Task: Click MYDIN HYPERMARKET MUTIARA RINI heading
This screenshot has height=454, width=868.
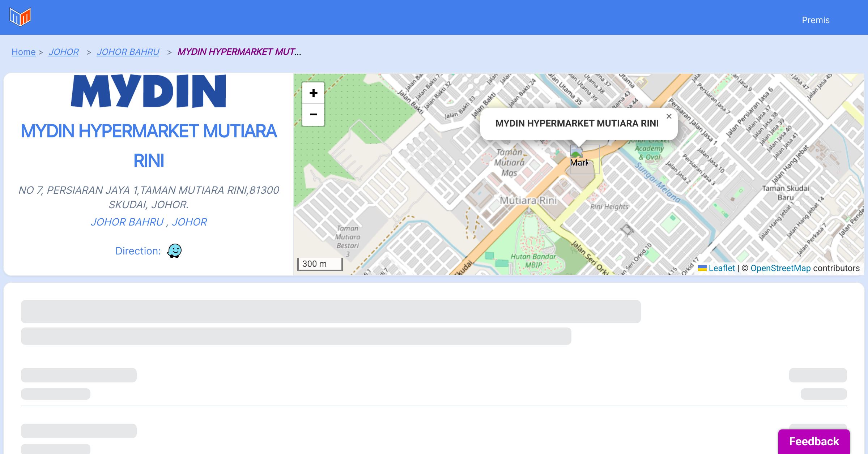Action: pyautogui.click(x=149, y=145)
